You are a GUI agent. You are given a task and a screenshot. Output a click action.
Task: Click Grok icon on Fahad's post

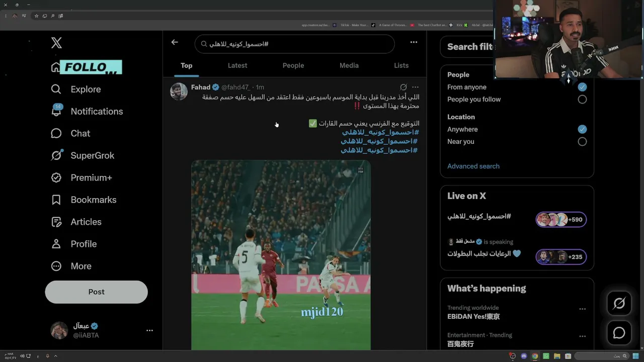pyautogui.click(x=404, y=87)
